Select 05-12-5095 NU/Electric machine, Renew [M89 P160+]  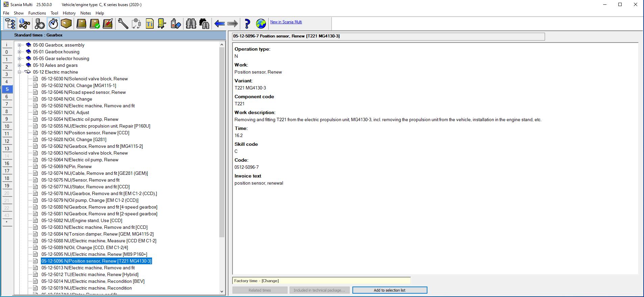(x=94, y=254)
